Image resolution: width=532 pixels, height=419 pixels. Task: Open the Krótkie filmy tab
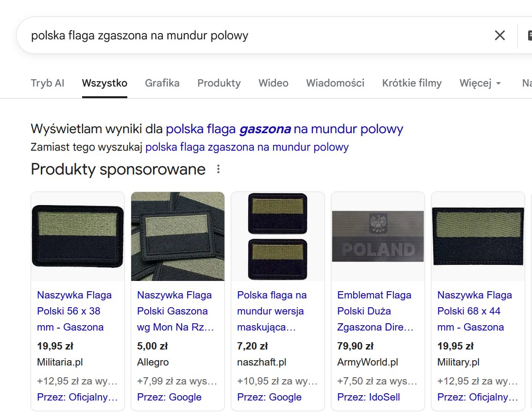tap(412, 83)
